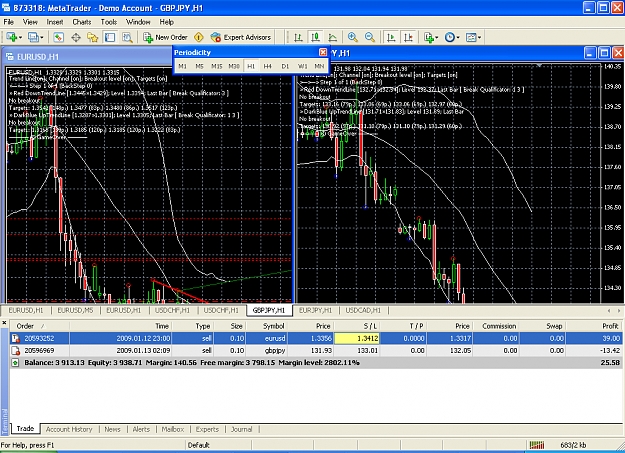Image resolution: width=625 pixels, height=453 pixels.
Task: Open the Mailbox terminal tab
Action: (x=173, y=429)
